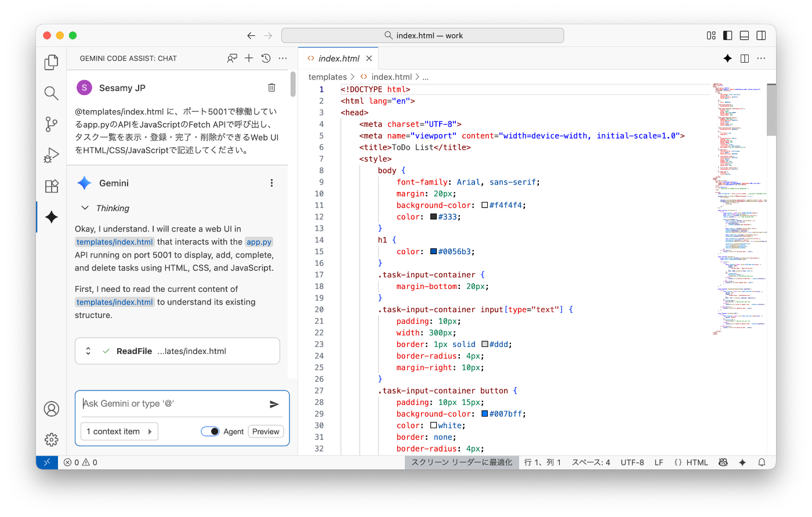Open color picker for #ddd swatch

(x=485, y=345)
